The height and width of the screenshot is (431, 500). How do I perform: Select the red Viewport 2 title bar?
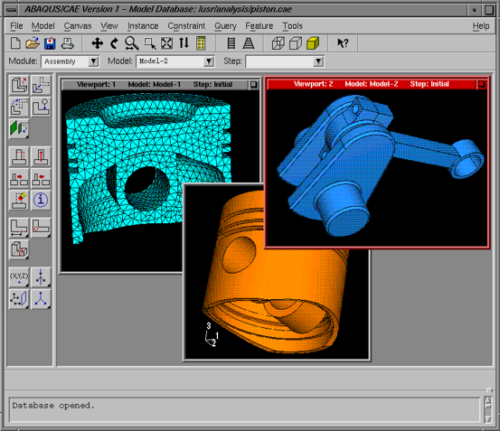click(371, 84)
